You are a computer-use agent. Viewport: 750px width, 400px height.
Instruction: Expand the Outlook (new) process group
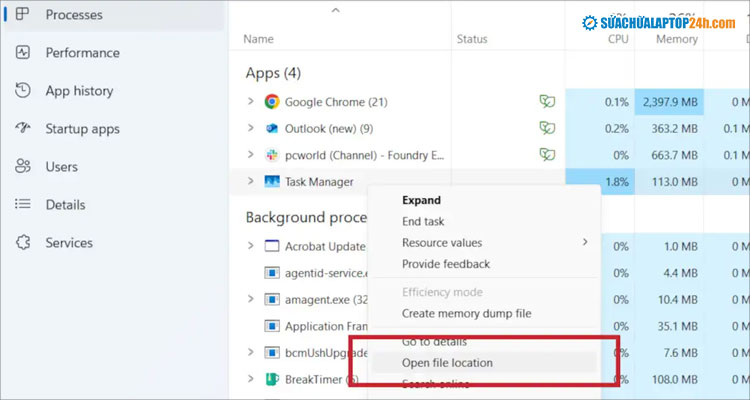pyautogui.click(x=251, y=128)
